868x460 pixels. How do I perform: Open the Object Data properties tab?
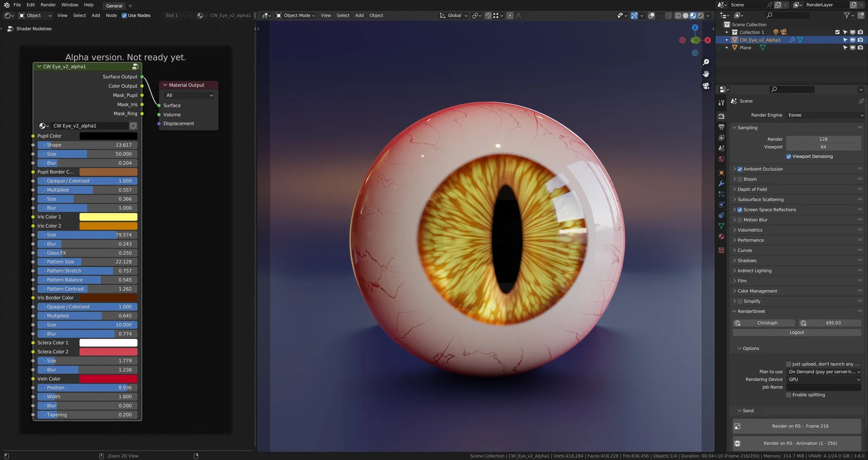pyautogui.click(x=721, y=226)
